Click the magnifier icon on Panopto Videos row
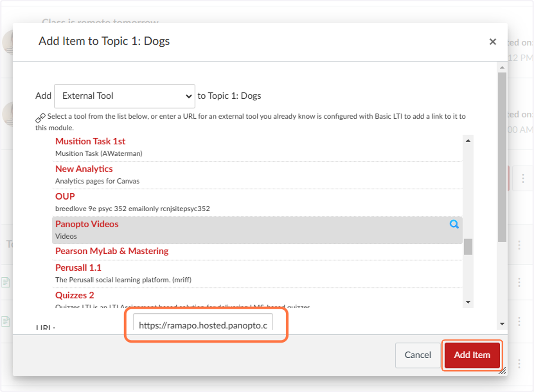The height and width of the screenshot is (392, 534). click(x=454, y=224)
